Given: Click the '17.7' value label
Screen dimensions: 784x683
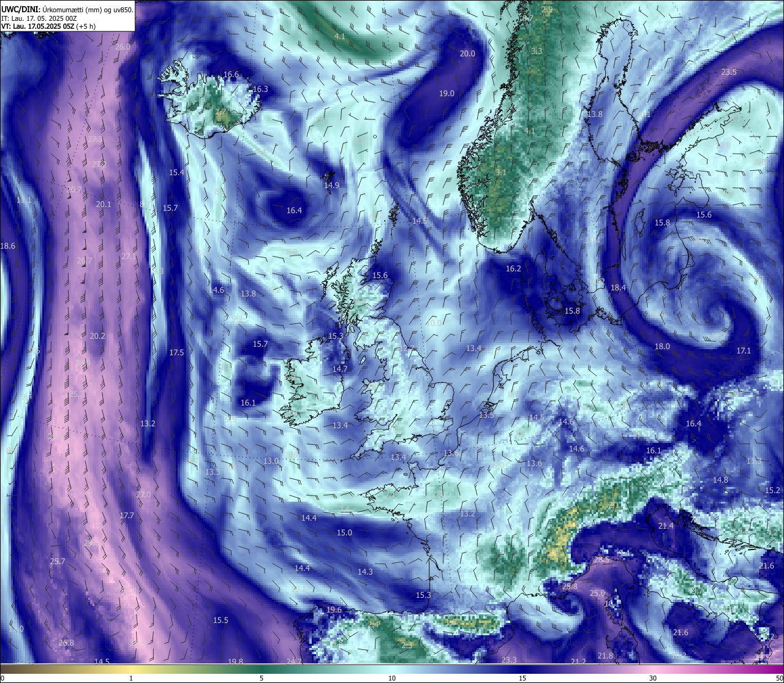Looking at the screenshot, I should point(127,516).
